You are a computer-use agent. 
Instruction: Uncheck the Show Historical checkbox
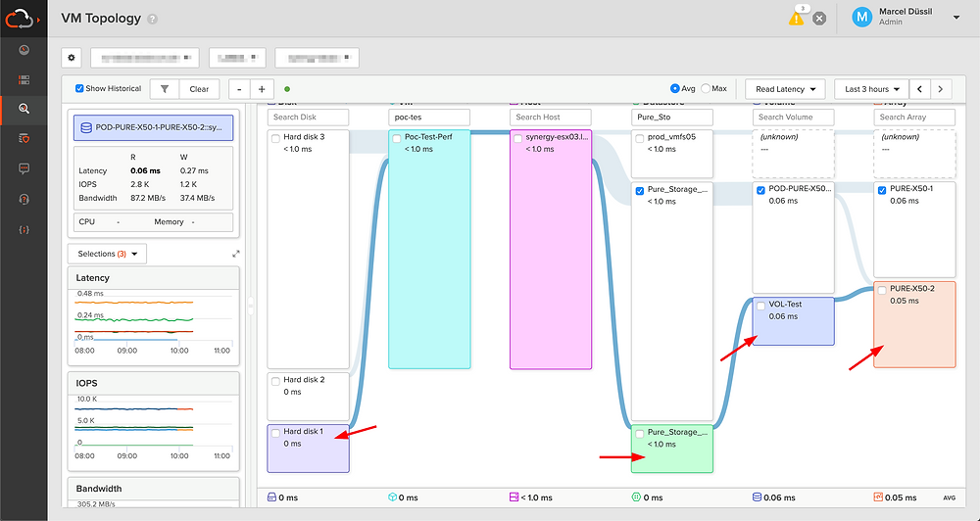coord(79,89)
